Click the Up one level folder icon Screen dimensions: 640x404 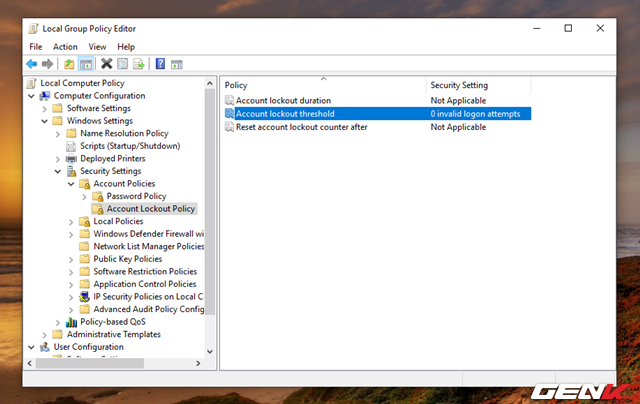pos(69,64)
